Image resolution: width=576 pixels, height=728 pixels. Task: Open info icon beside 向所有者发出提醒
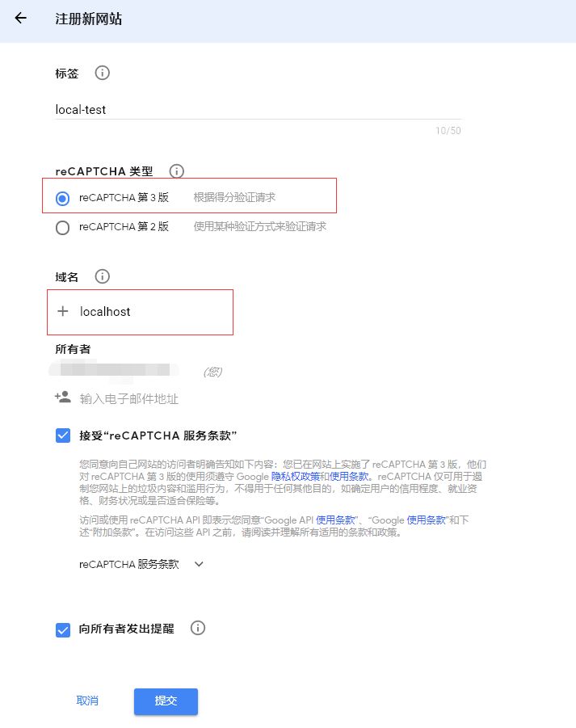(198, 628)
